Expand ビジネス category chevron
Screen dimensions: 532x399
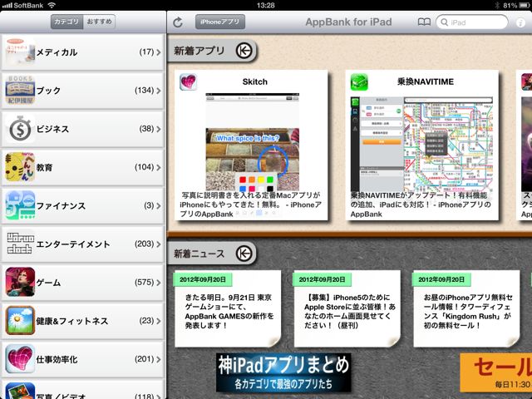click(x=159, y=129)
